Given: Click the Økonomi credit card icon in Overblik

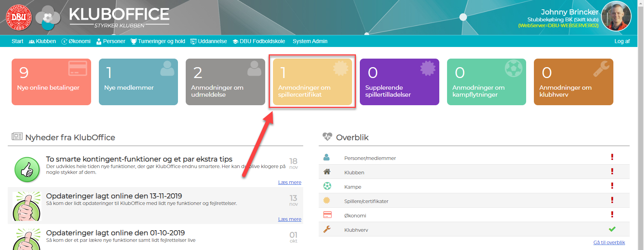Looking at the screenshot, I should click(327, 215).
